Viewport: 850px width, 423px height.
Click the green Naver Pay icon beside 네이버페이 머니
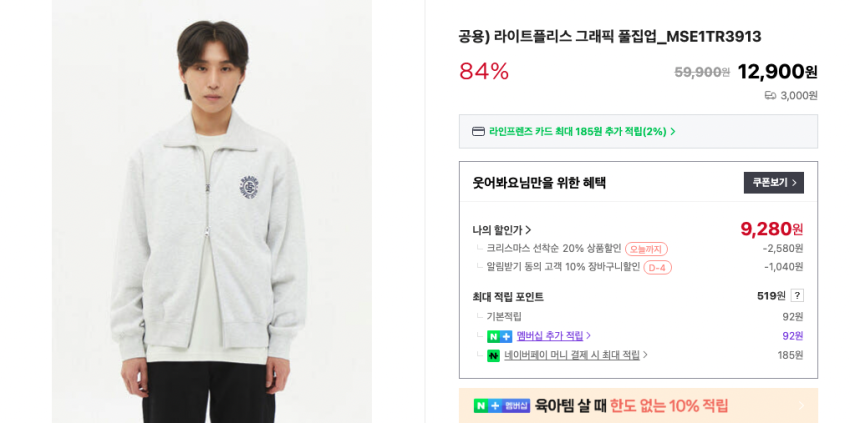point(493,355)
